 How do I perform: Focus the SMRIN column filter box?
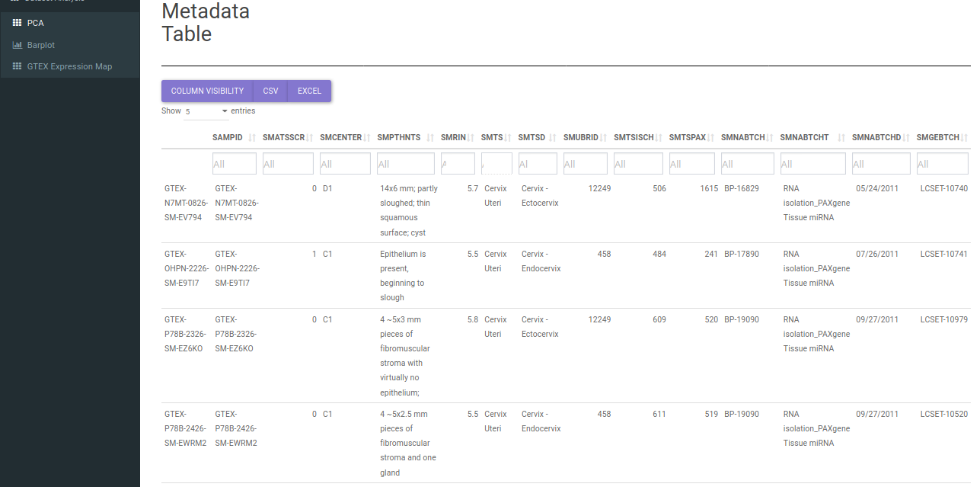tap(458, 164)
